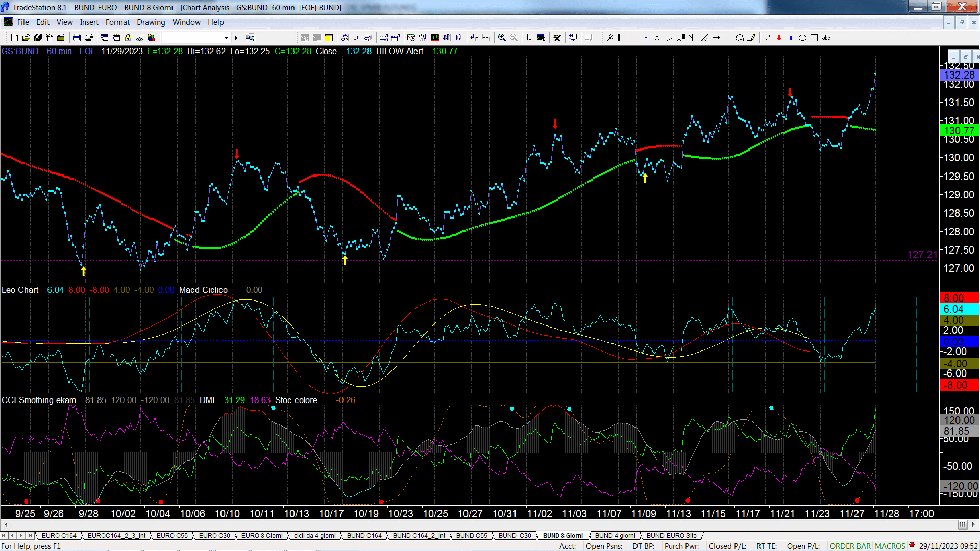
Task: Jump to the first workspace tab via the tab scroll button
Action: point(4,536)
